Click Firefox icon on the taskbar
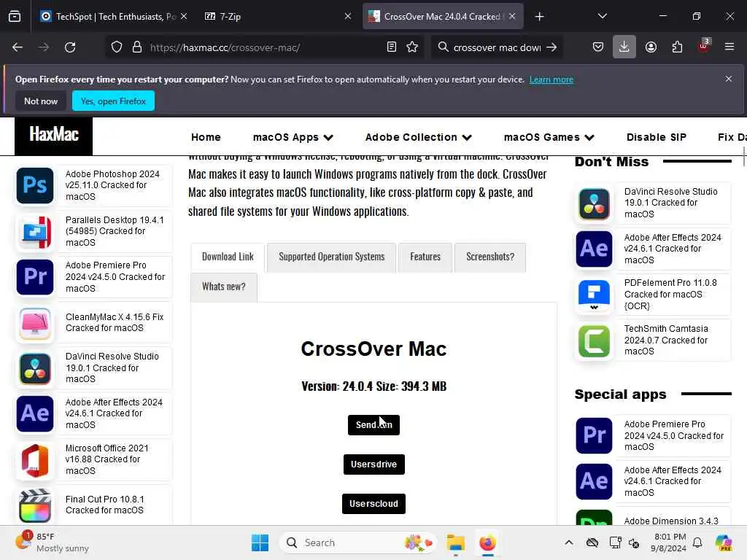This screenshot has width=747, height=560. coord(487,542)
